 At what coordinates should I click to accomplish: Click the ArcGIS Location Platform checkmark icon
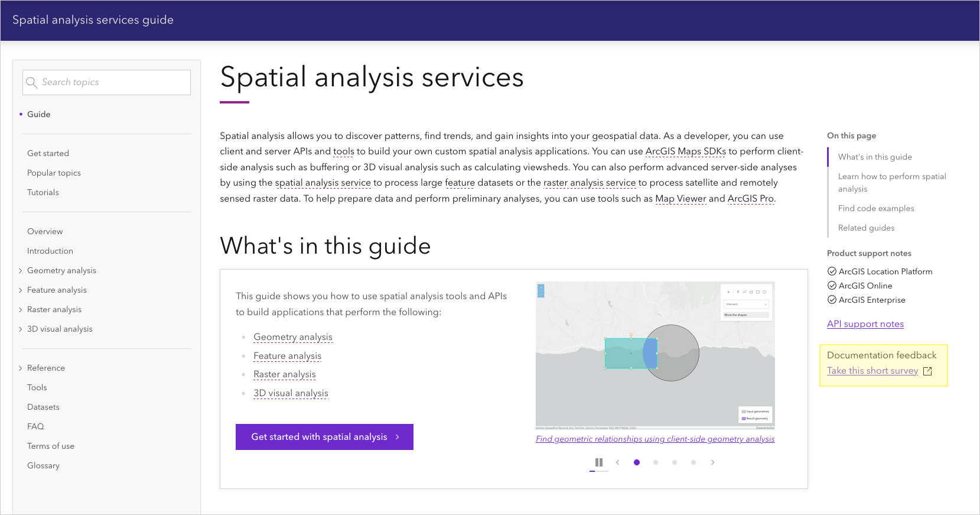(832, 271)
